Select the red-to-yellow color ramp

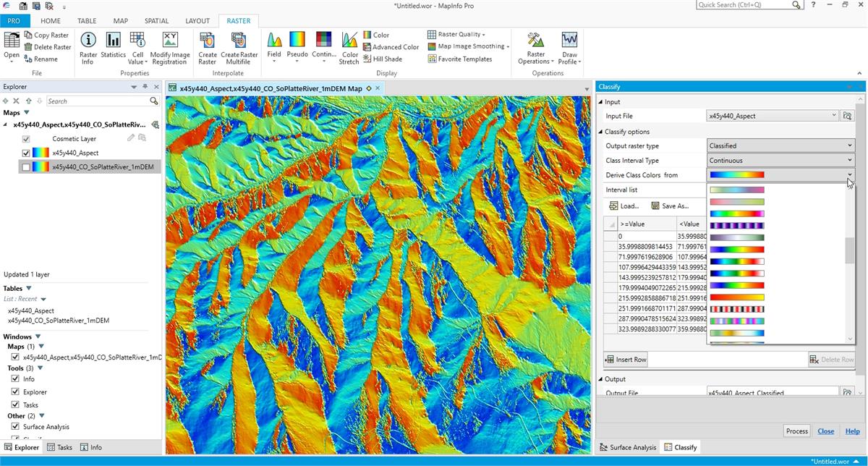pos(737,297)
